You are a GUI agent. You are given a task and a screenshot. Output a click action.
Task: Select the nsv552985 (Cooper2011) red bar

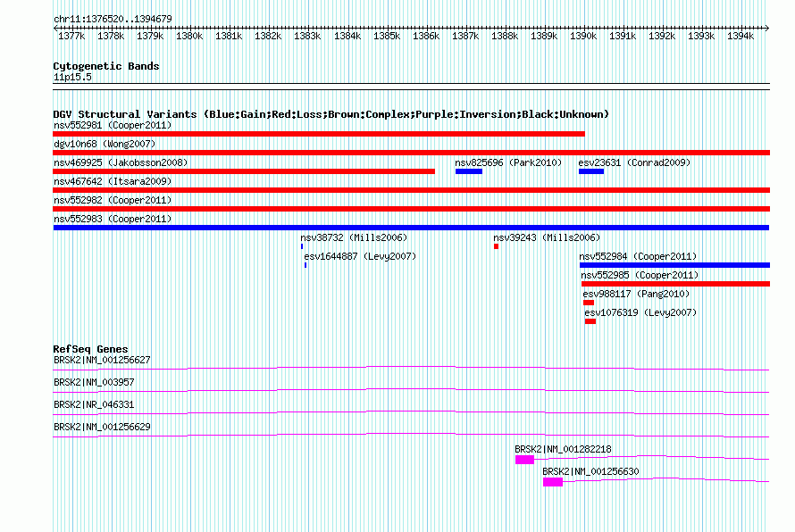click(676, 284)
